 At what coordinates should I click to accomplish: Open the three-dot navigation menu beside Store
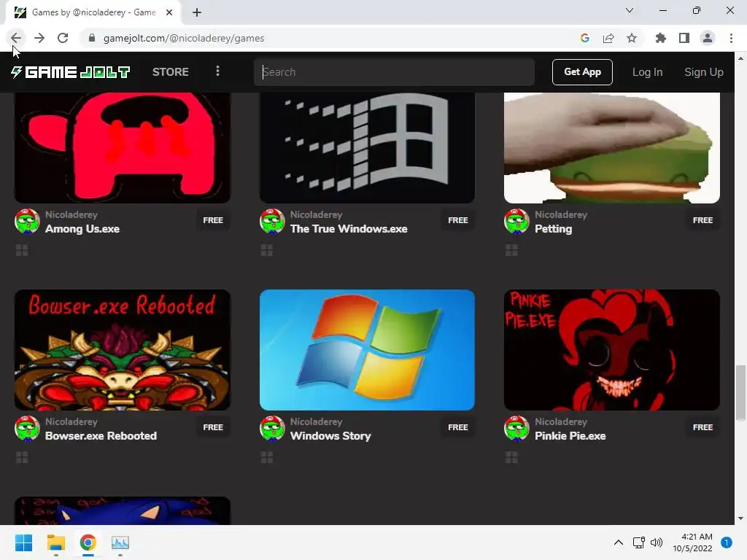217,71
